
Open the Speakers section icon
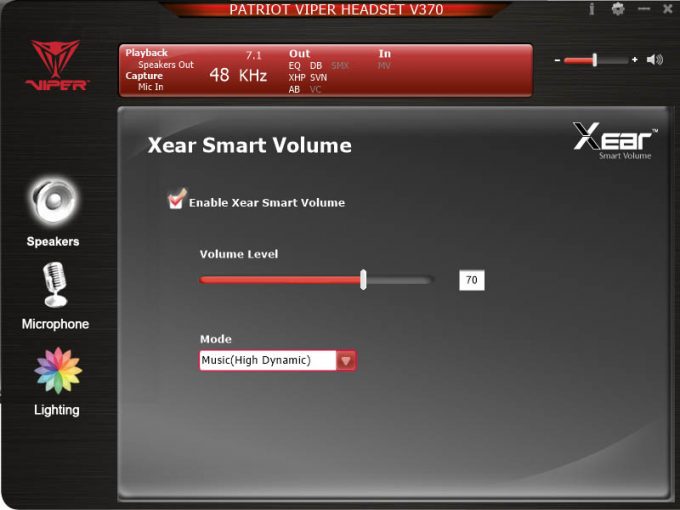click(54, 202)
